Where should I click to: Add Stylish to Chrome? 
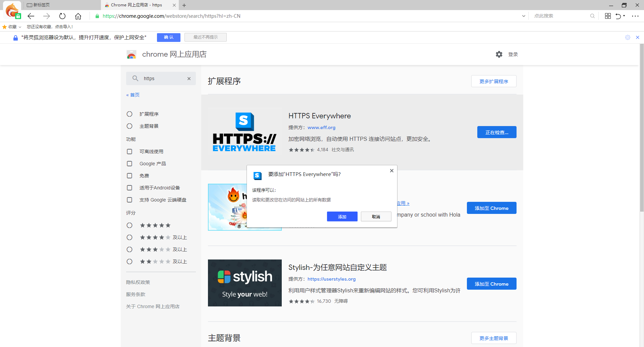[491, 284]
